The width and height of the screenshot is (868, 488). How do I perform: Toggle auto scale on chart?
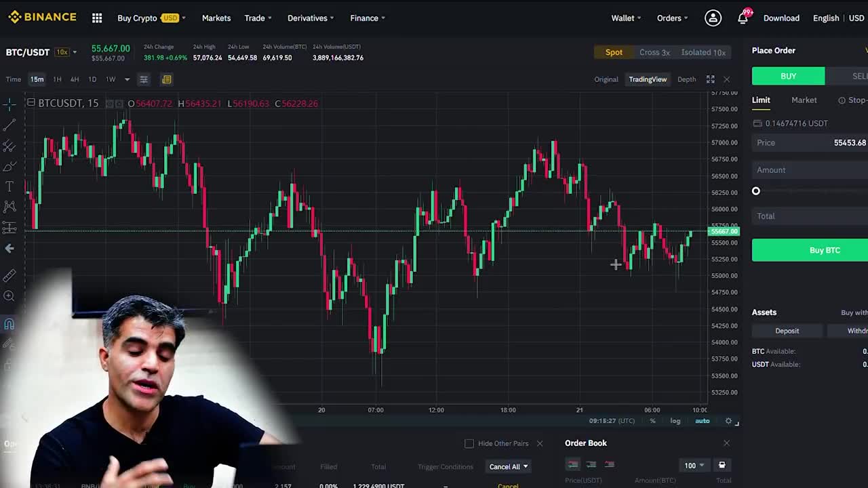702,421
